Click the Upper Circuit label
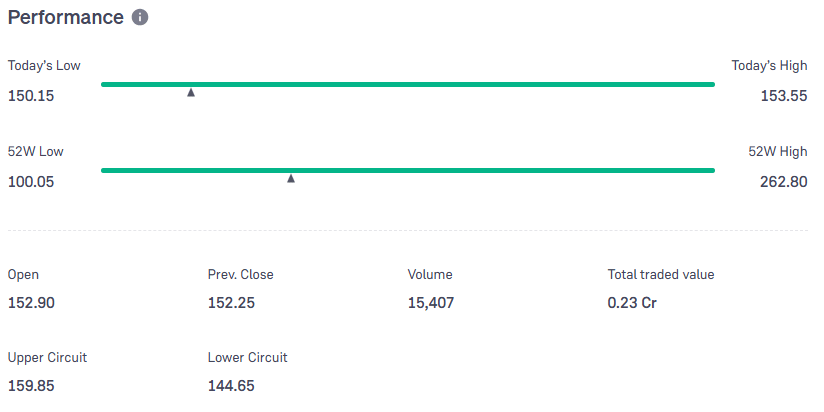824x412 pixels. click(x=54, y=357)
